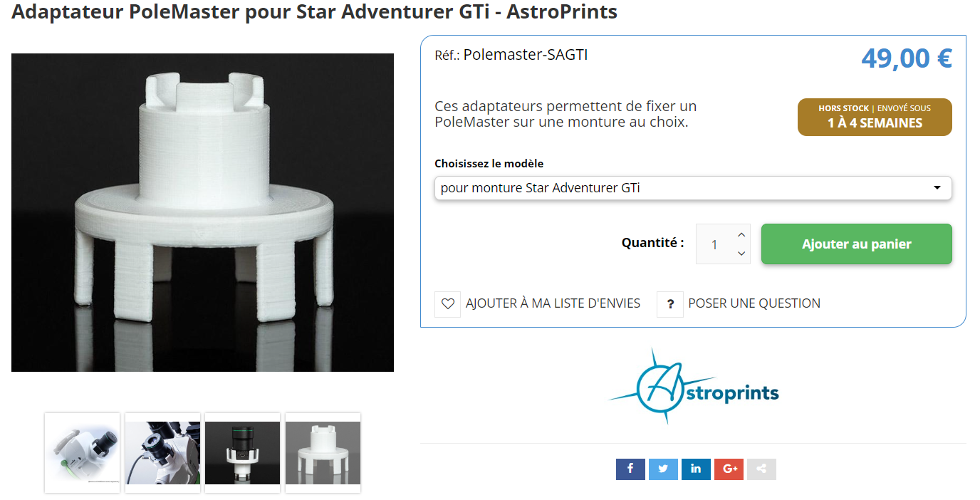Viewport: 980px width, 500px height.
Task: Click the dropdown arrow for model choice
Action: click(x=937, y=188)
